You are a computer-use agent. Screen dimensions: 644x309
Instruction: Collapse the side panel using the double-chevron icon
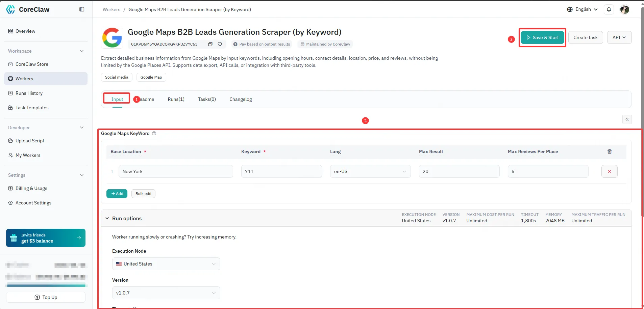(627, 119)
